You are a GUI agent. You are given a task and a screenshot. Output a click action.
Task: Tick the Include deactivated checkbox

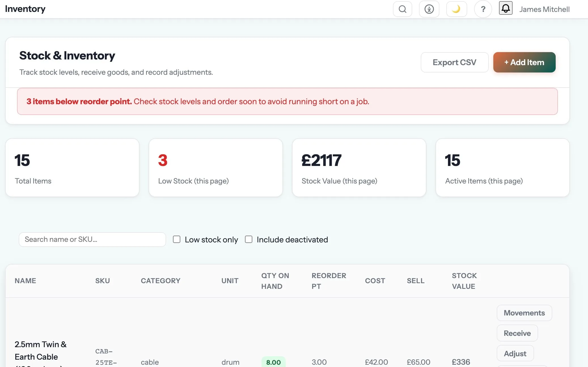click(249, 239)
